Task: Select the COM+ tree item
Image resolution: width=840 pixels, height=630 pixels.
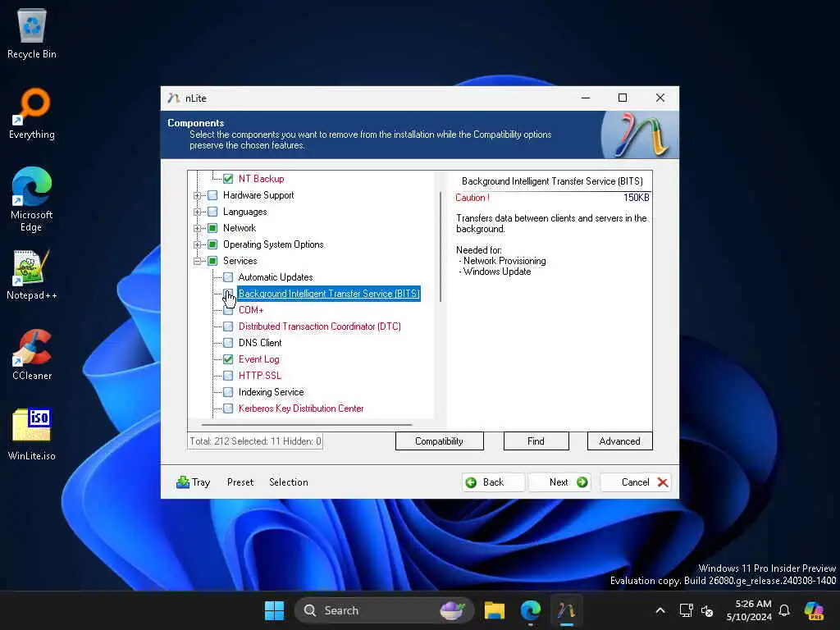Action: point(251,310)
